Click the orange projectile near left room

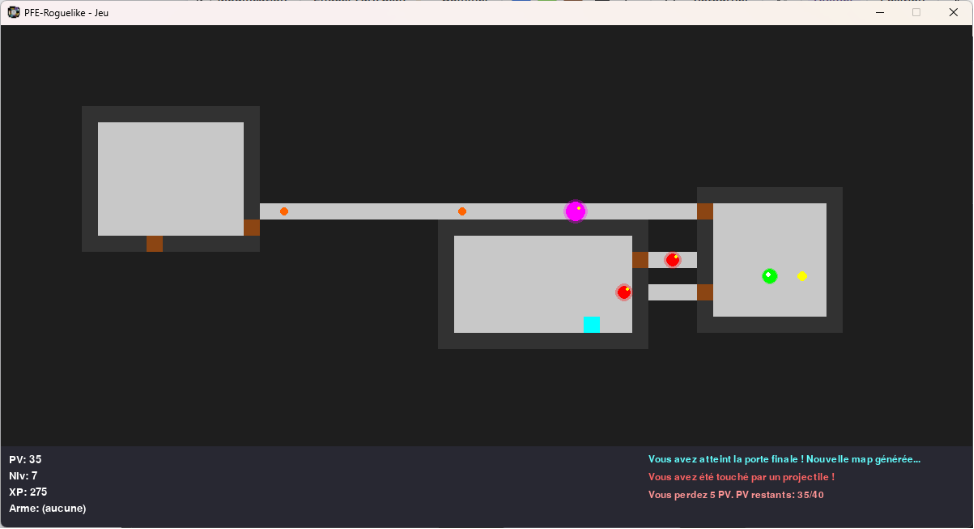[x=284, y=211]
